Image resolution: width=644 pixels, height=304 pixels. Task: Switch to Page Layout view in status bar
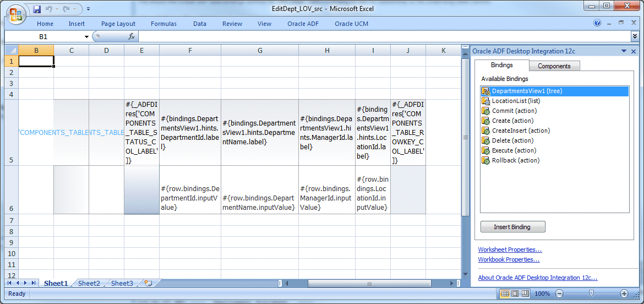pos(514,294)
